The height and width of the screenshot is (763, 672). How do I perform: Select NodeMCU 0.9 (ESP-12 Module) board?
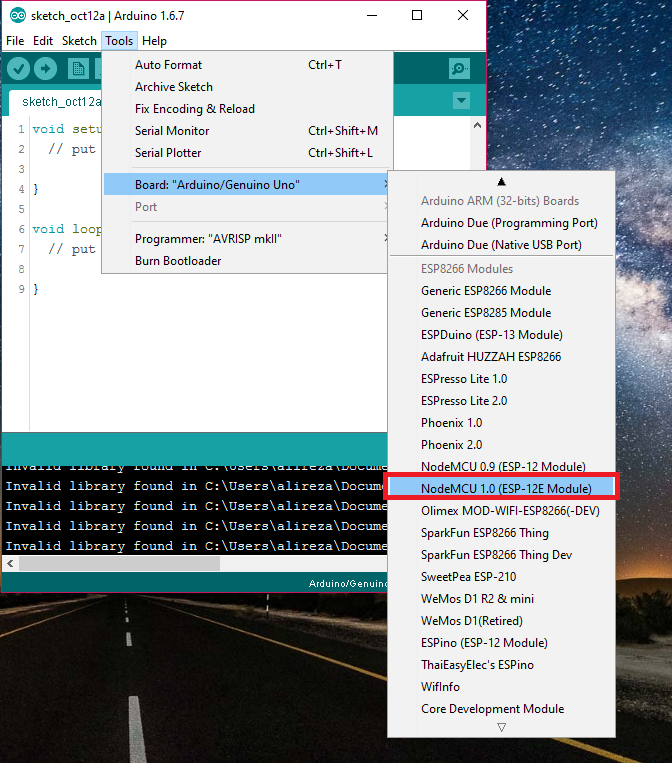(501, 466)
